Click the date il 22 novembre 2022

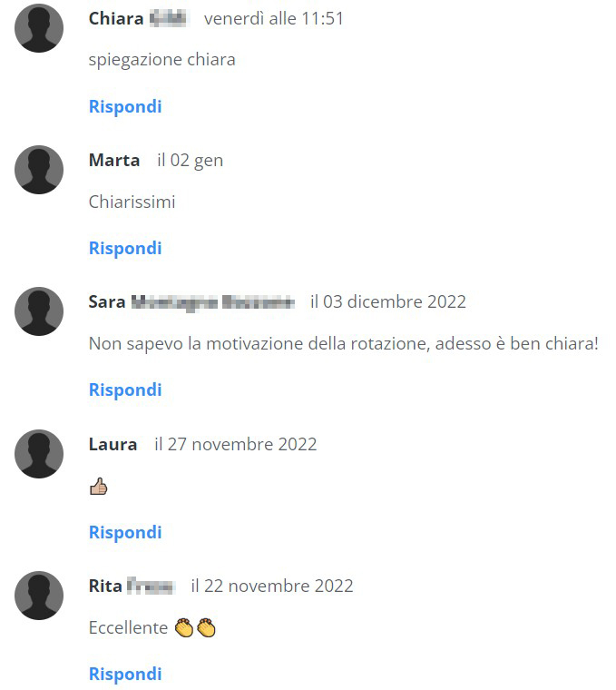pyautogui.click(x=272, y=586)
